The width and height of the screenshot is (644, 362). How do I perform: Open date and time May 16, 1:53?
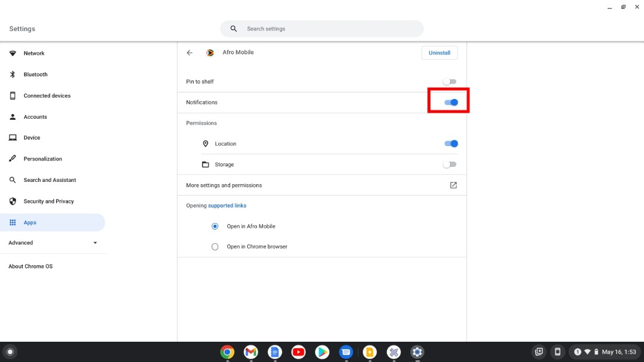619,352
